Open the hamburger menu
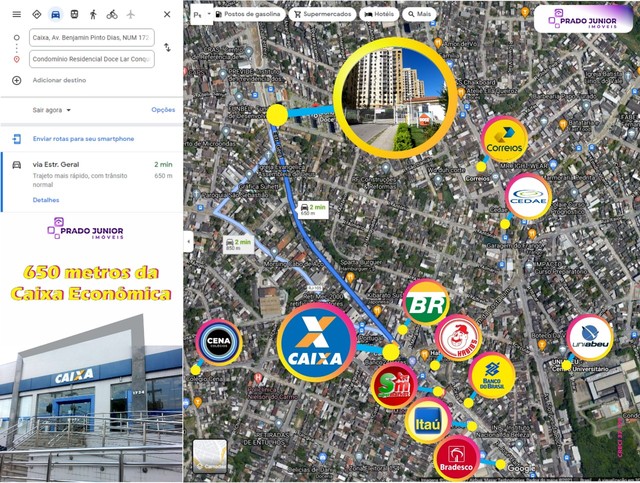 tap(16, 14)
